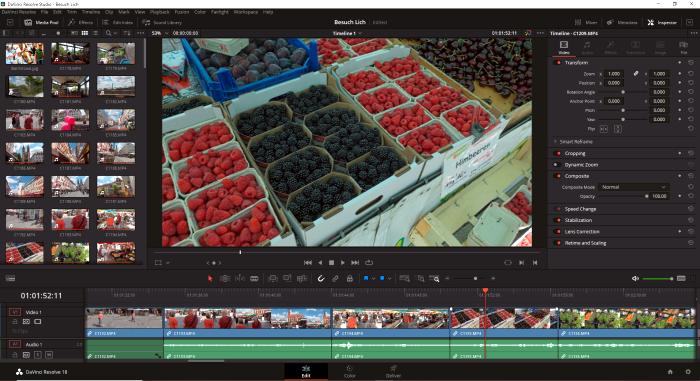Open the Timeline 1 name dropdown
Image resolution: width=700 pixels, height=381 pixels.
click(347, 33)
